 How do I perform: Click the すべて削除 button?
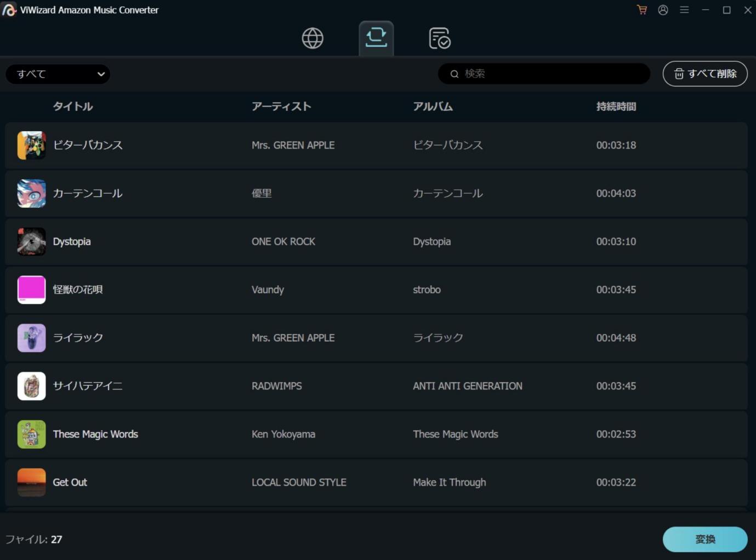tap(705, 73)
